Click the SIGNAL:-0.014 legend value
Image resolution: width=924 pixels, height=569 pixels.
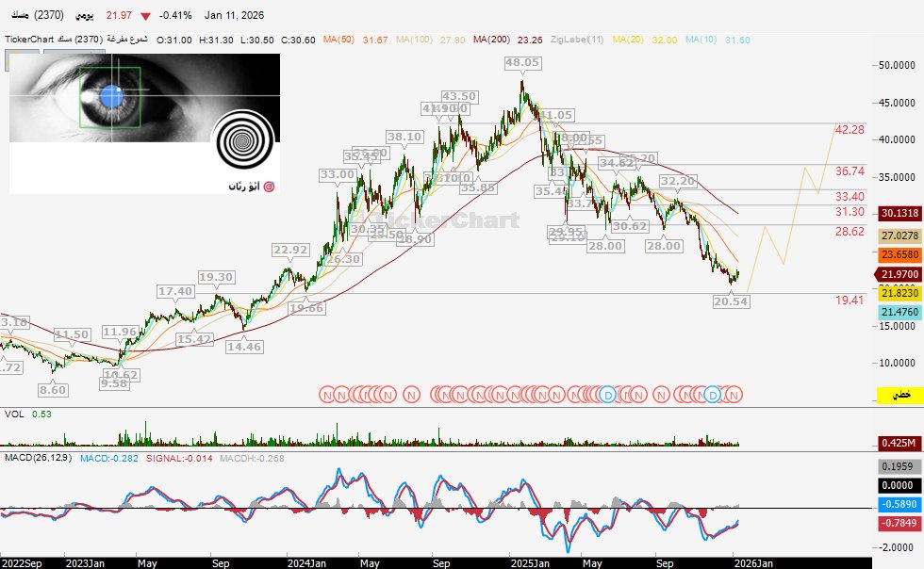(179, 458)
